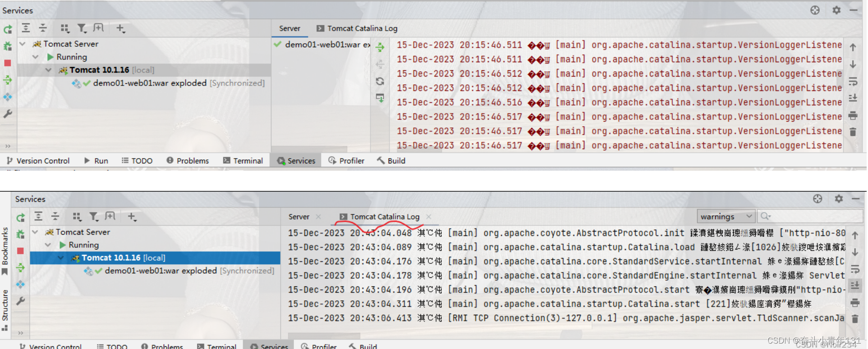The width and height of the screenshot is (868, 349).
Task: Click Expand All icon in upper Services toolbar
Action: coord(26,28)
